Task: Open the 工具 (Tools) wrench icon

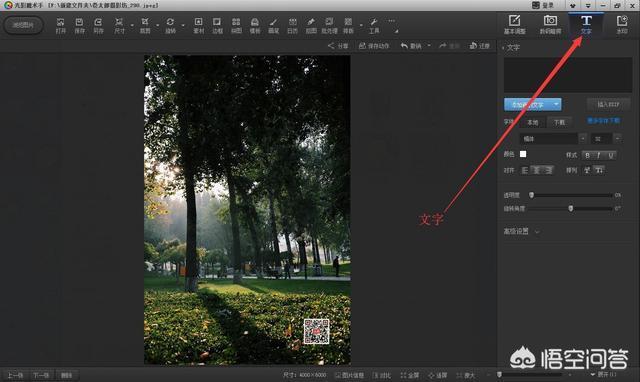Action: coord(374,25)
